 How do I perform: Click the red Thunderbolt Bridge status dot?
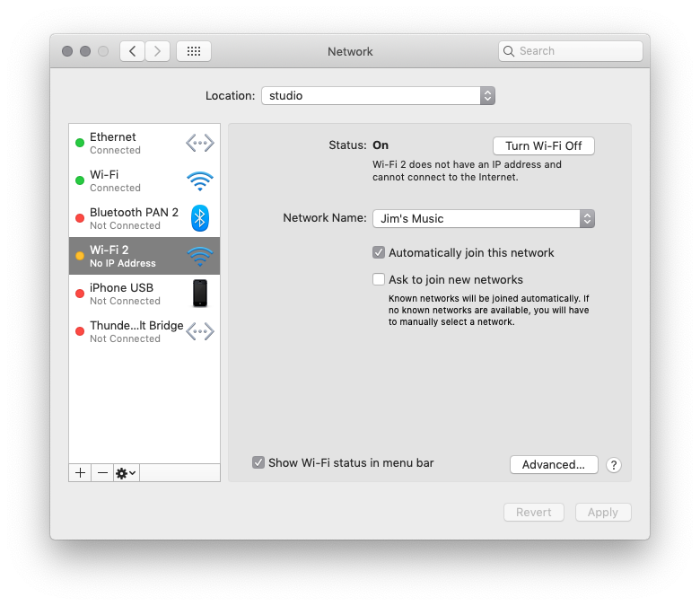(x=80, y=331)
